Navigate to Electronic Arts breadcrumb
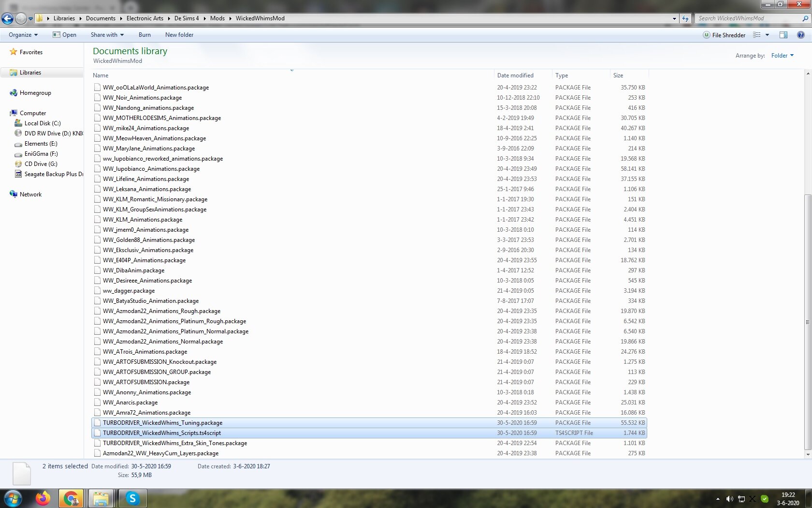The image size is (812, 508). 145,18
